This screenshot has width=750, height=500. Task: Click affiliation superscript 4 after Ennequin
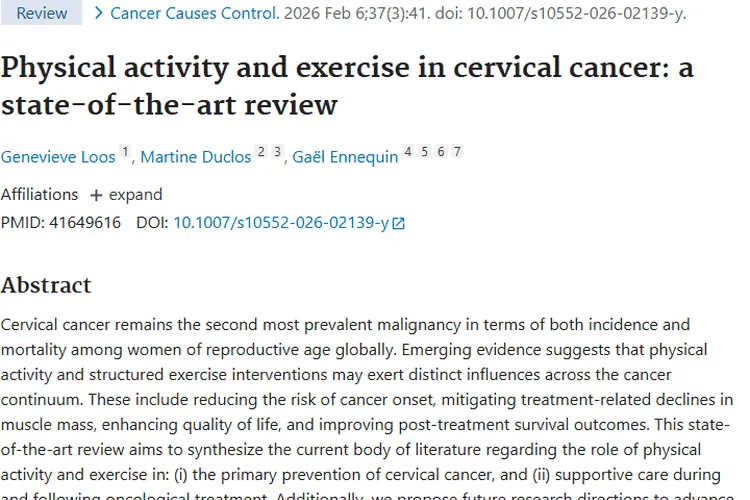(x=407, y=152)
